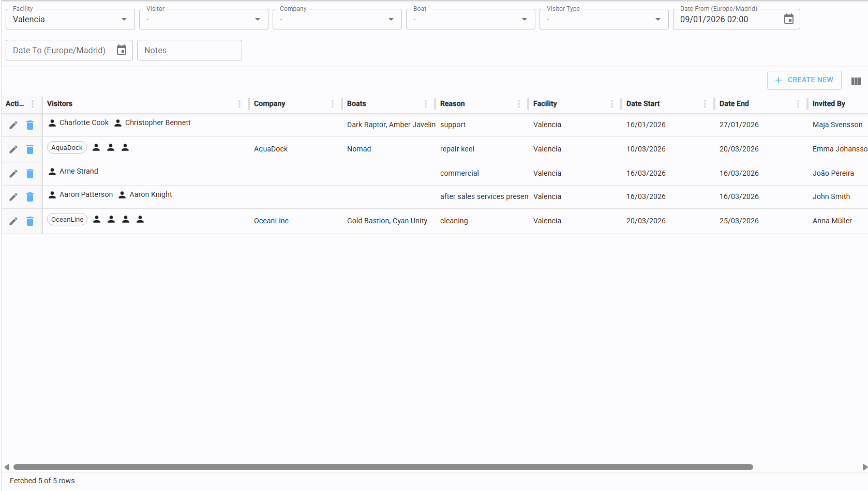Delete the Aaron Patterson visit entry
868x491 pixels.
tap(30, 197)
